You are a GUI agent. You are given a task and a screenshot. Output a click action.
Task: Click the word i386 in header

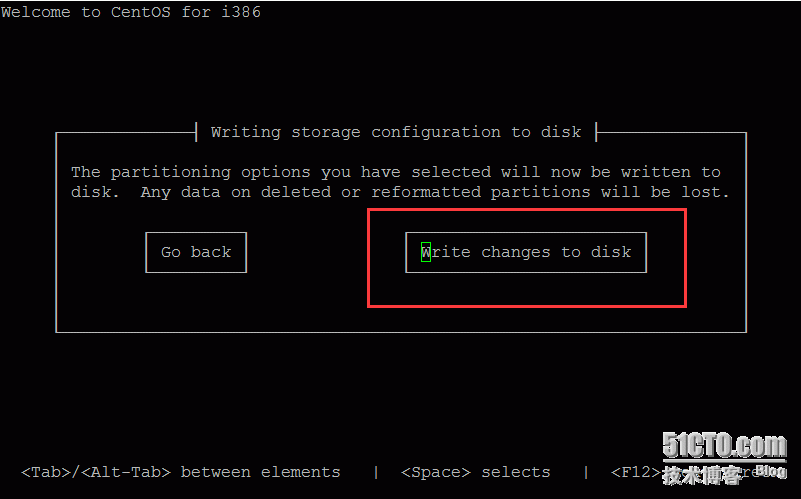click(x=241, y=12)
